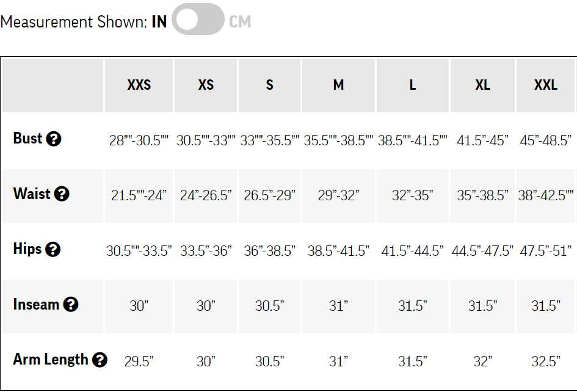
Task: Click the Arm Length question mark icon
Action: click(x=100, y=360)
